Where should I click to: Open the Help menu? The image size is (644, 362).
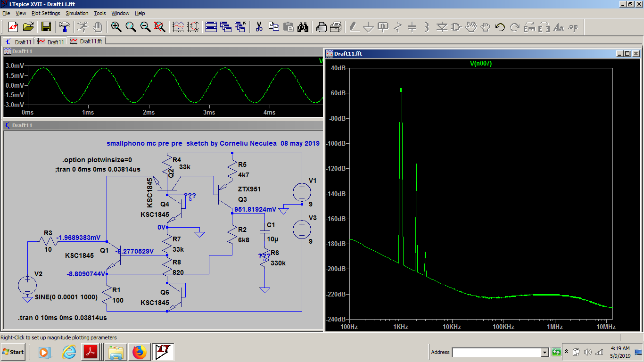(140, 13)
